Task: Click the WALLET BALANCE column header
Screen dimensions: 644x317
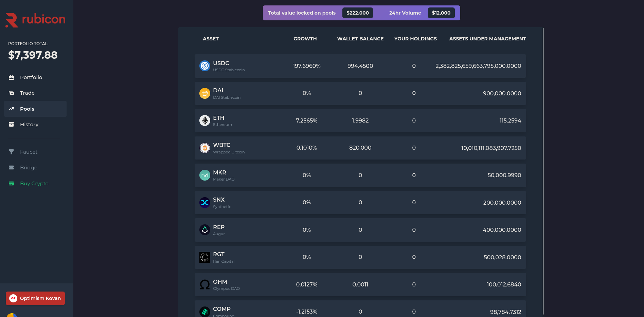Action: tap(360, 39)
